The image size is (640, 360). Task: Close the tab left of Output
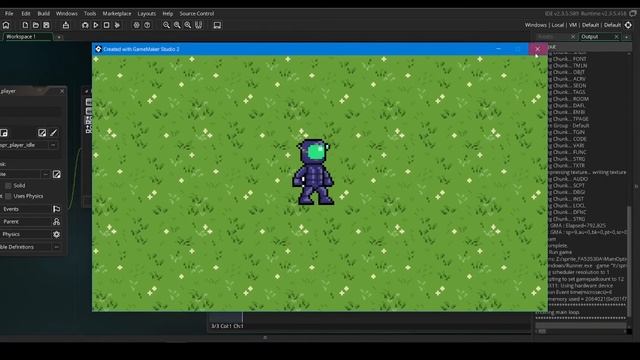coord(573,37)
